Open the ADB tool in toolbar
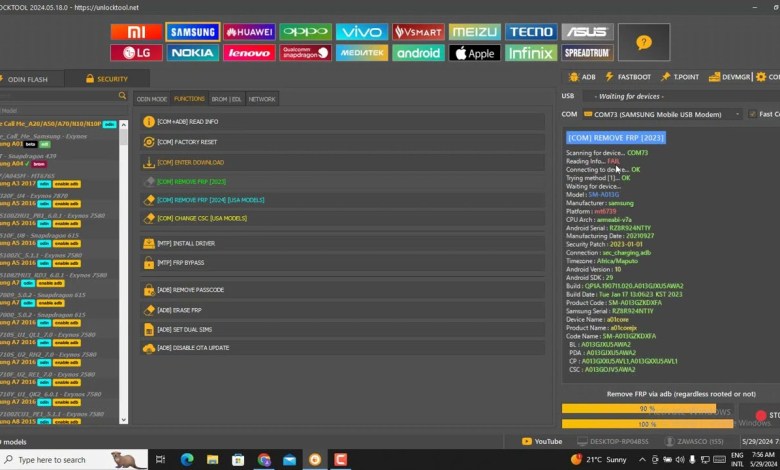This screenshot has height=470, width=780. [582, 77]
